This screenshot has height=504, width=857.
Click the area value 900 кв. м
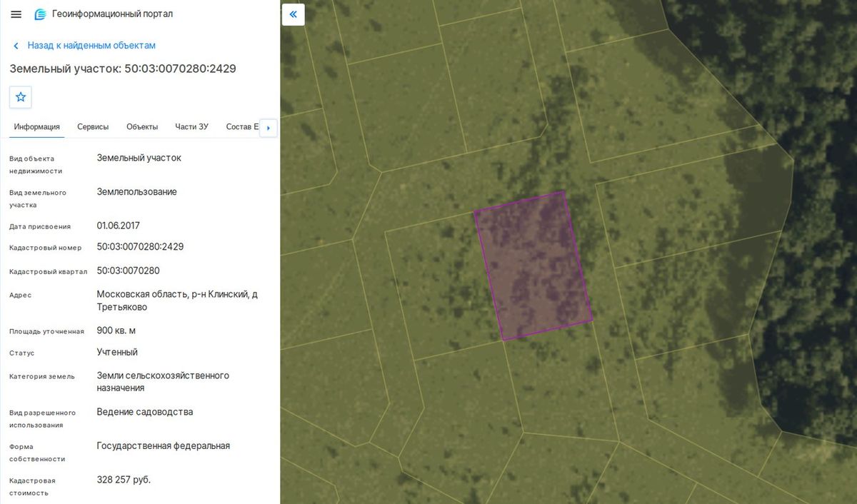(x=116, y=331)
